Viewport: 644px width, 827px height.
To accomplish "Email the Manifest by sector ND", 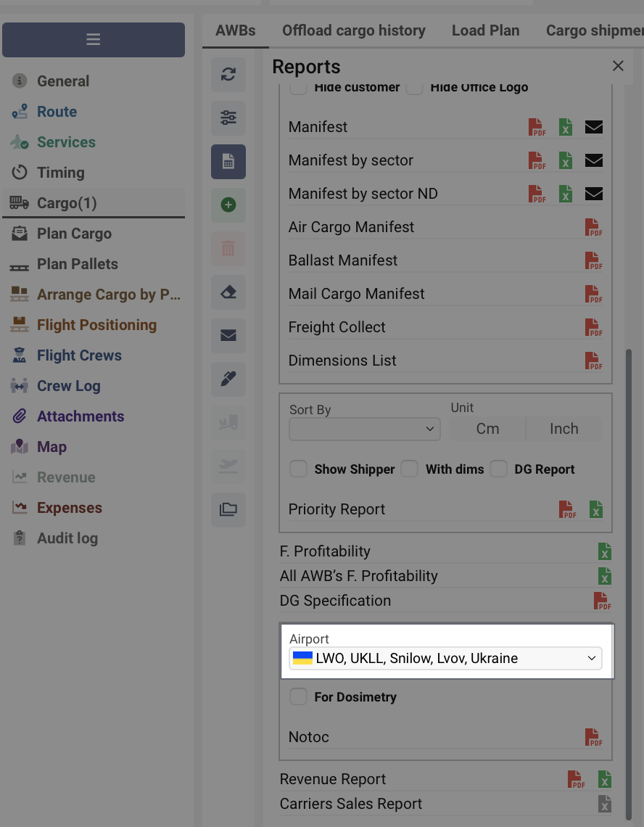I will coord(594,194).
